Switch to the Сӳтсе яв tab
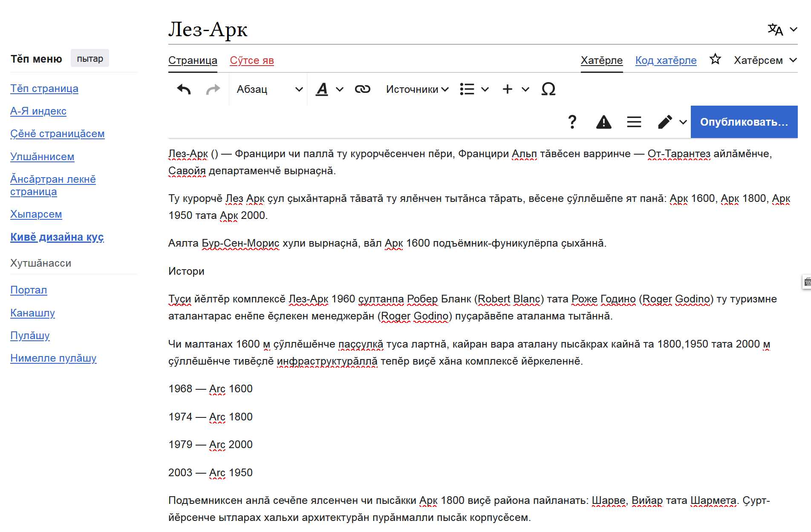 [x=252, y=60]
